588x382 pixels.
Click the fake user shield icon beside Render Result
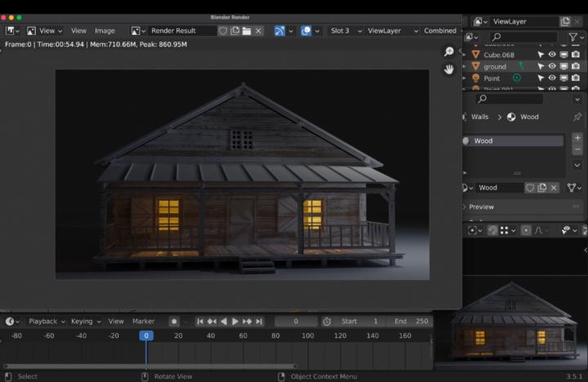222,31
